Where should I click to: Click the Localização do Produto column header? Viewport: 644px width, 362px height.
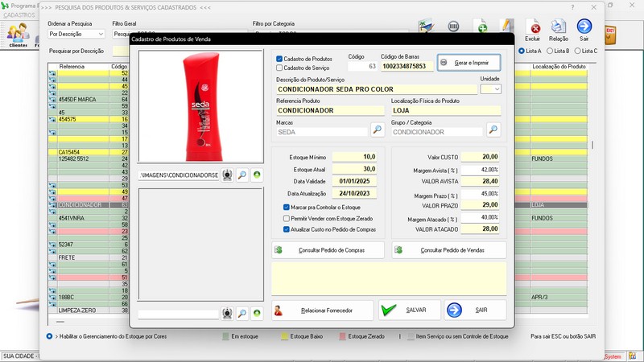point(559,67)
